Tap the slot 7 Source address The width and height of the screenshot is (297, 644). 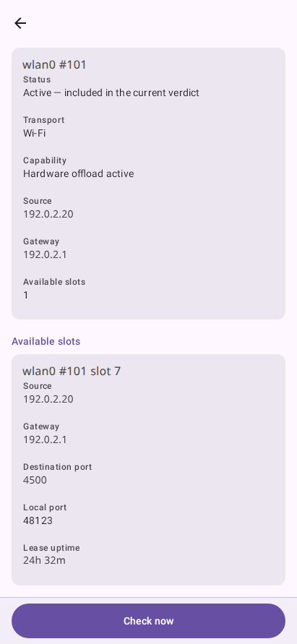[x=48, y=399]
